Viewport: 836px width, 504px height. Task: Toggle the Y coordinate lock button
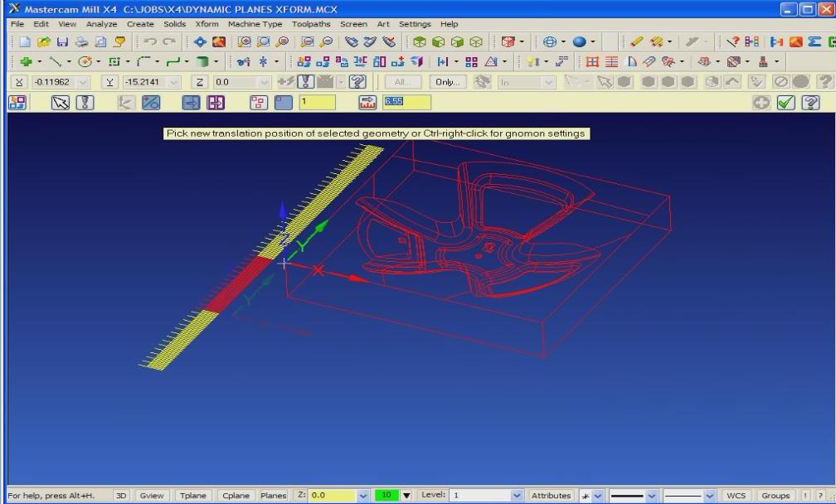pyautogui.click(x=109, y=82)
